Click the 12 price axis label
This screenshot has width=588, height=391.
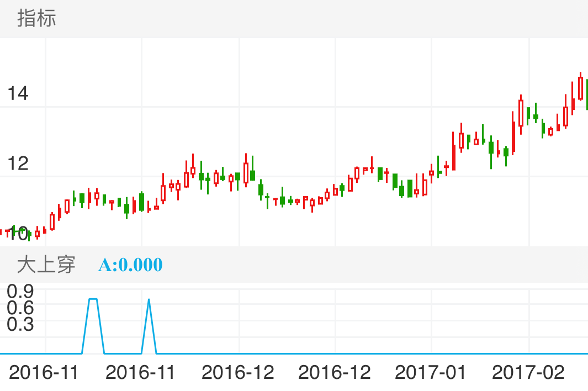(x=18, y=163)
